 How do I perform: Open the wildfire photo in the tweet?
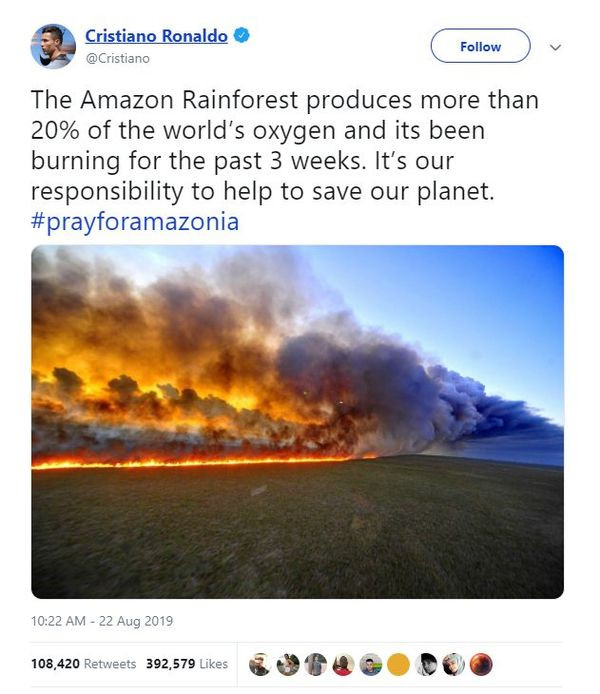tap(297, 421)
